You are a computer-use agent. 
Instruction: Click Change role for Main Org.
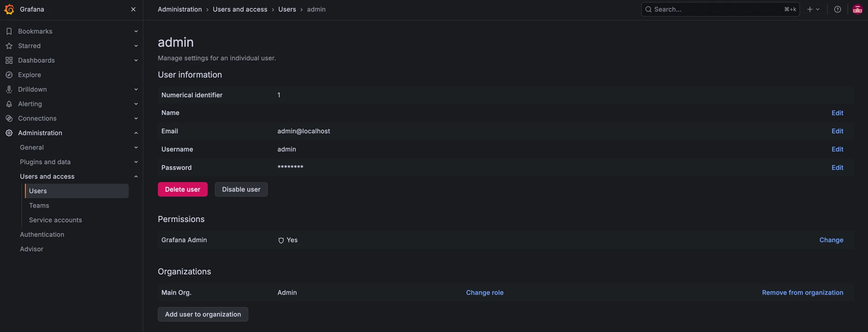tap(485, 292)
